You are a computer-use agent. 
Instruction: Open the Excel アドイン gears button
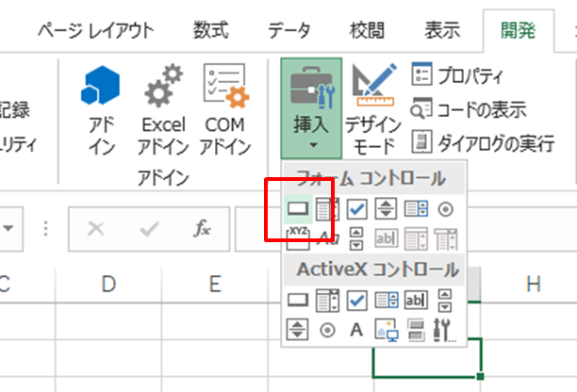click(163, 109)
